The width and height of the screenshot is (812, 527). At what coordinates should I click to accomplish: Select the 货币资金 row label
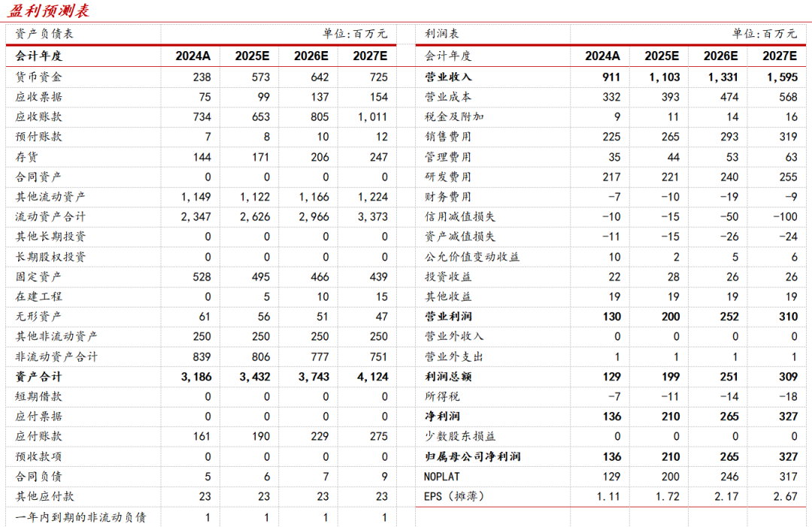pyautogui.click(x=38, y=77)
